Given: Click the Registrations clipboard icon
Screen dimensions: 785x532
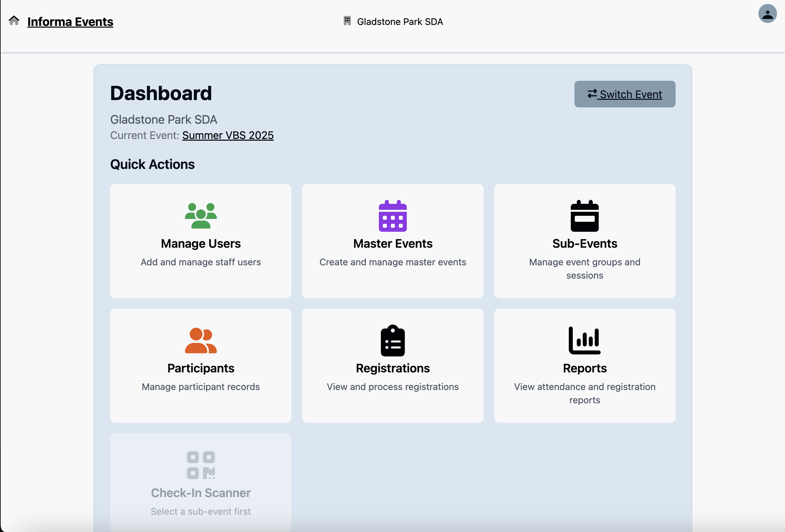Looking at the screenshot, I should point(392,340).
